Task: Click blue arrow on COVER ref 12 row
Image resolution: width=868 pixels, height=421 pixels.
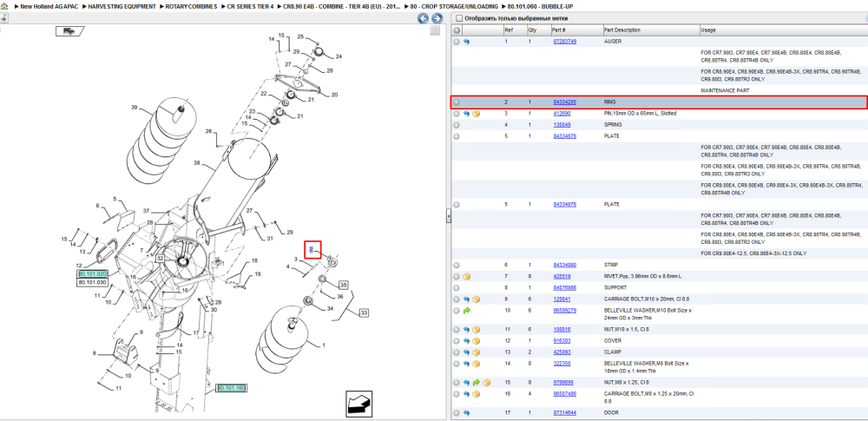Action: 466,340
